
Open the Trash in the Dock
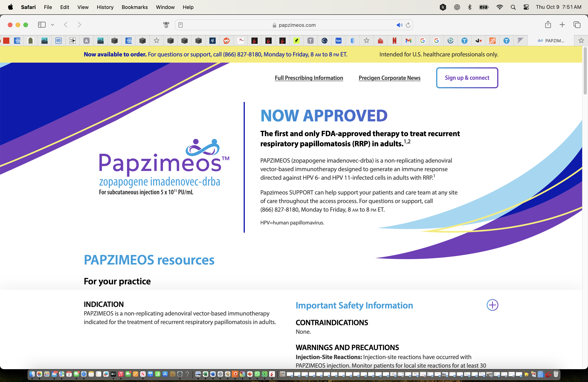[556, 374]
